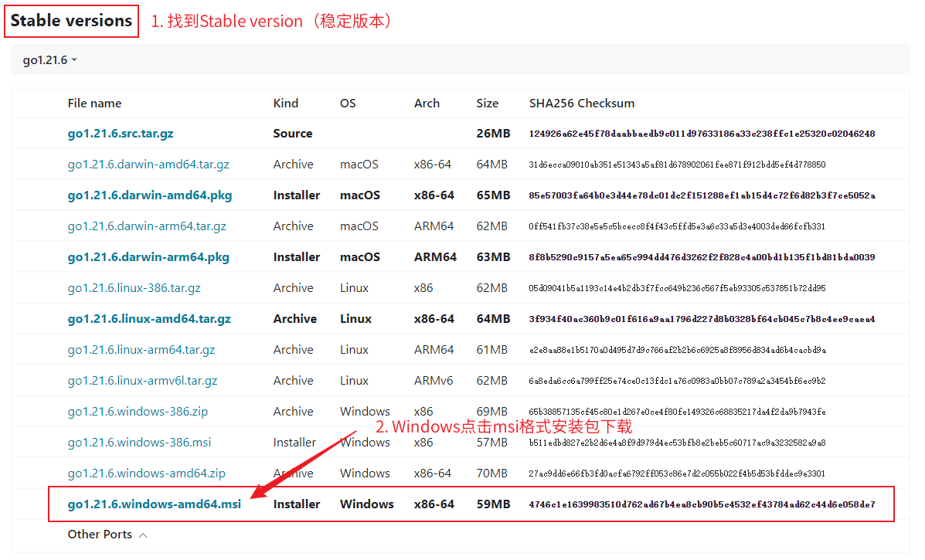
Task: Download go1.21.6.src.tar.gz source archive
Action: (121, 134)
